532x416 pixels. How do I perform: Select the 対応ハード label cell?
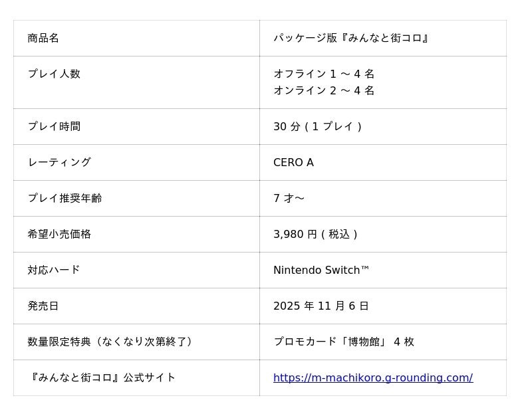tap(54, 270)
